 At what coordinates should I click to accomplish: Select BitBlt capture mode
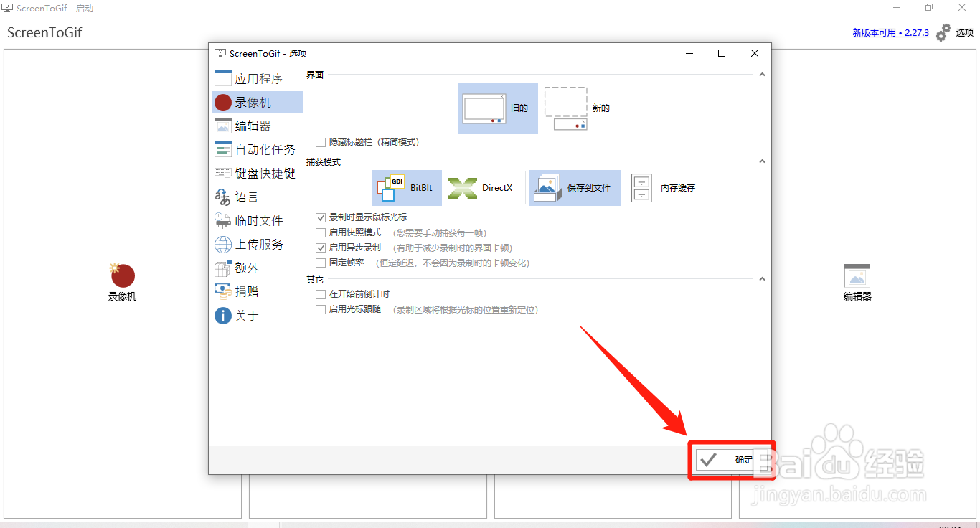click(x=407, y=188)
